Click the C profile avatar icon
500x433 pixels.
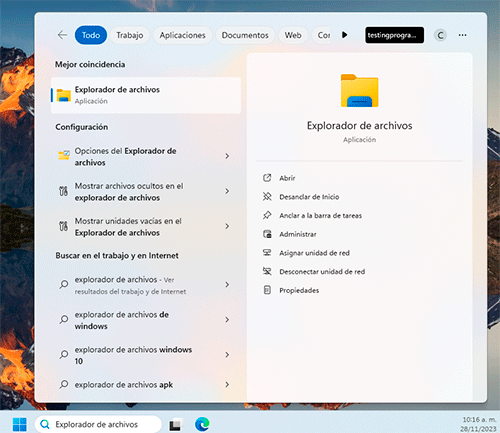[x=440, y=35]
